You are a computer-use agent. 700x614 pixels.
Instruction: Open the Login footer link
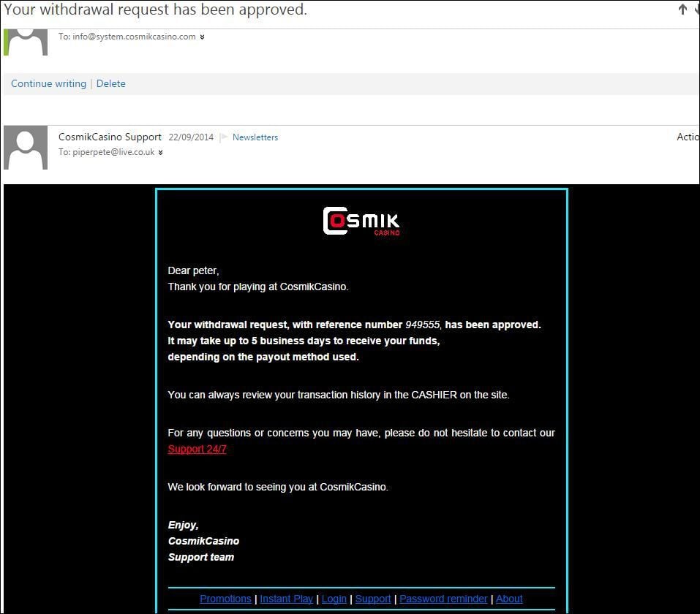point(334,599)
